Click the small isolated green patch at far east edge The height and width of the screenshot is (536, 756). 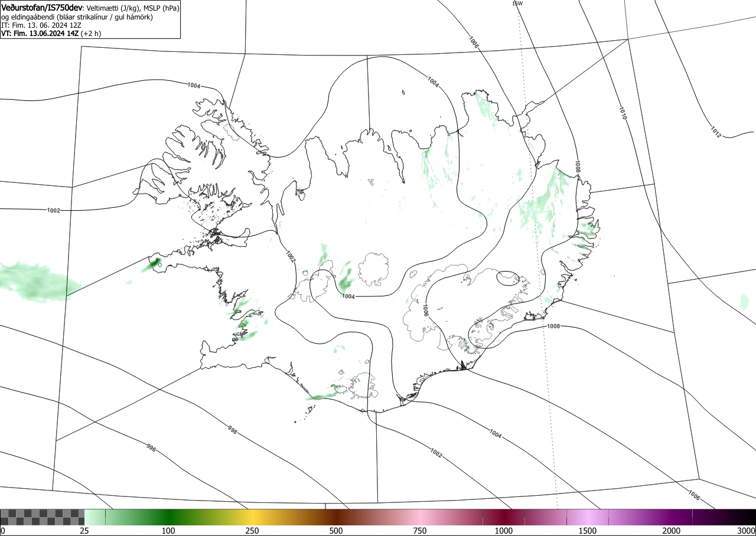[744, 302]
